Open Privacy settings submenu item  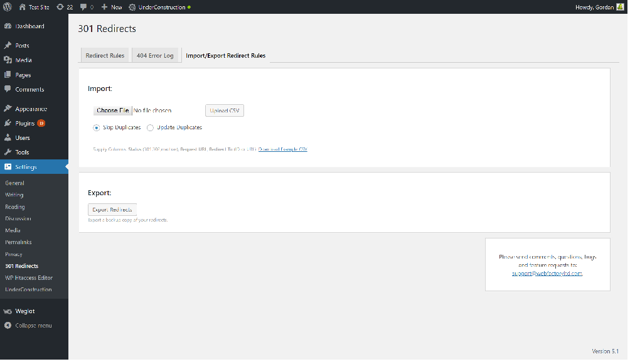(x=13, y=254)
